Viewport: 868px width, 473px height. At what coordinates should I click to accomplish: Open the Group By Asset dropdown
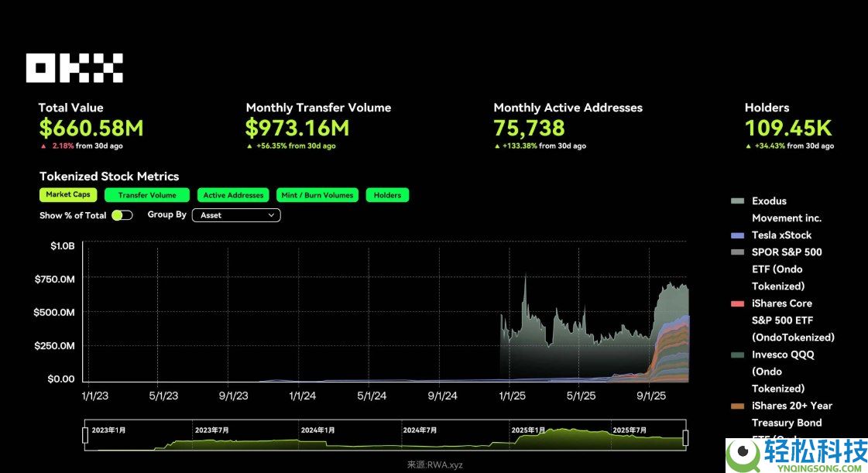click(x=235, y=215)
